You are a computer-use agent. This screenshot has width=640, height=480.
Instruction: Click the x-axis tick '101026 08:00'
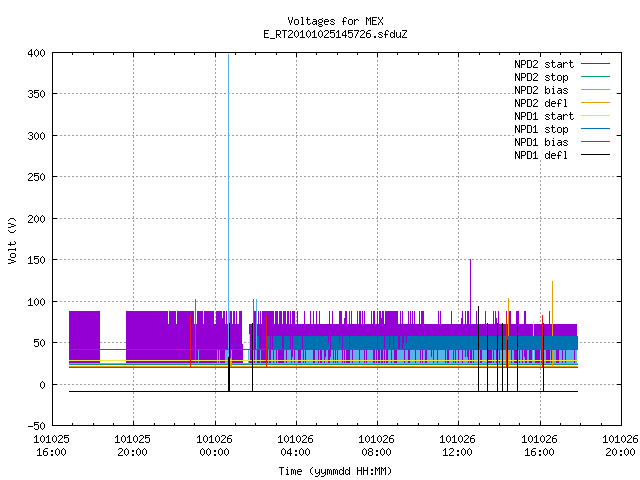click(376, 446)
